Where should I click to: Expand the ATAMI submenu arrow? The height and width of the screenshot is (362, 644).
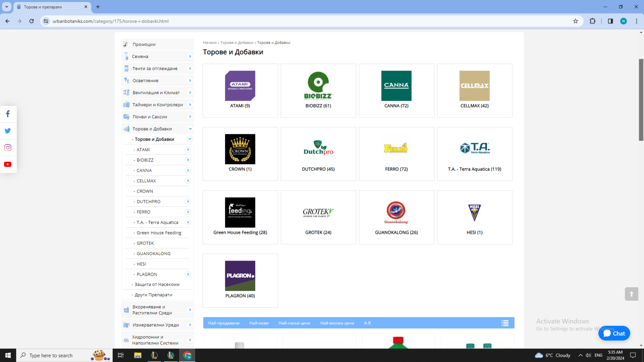[x=188, y=150]
